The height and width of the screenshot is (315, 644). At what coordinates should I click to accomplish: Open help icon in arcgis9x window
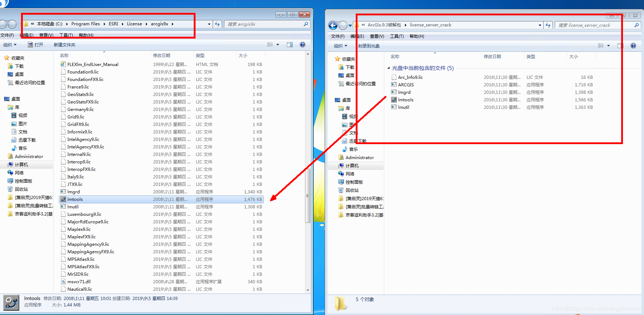[303, 45]
